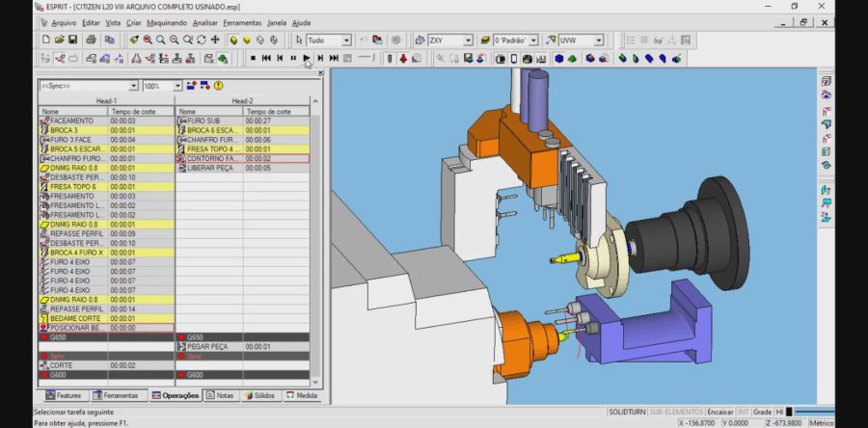Select FACEAMENTO operation in Head-1 list
The height and width of the screenshot is (428, 868).
[73, 120]
